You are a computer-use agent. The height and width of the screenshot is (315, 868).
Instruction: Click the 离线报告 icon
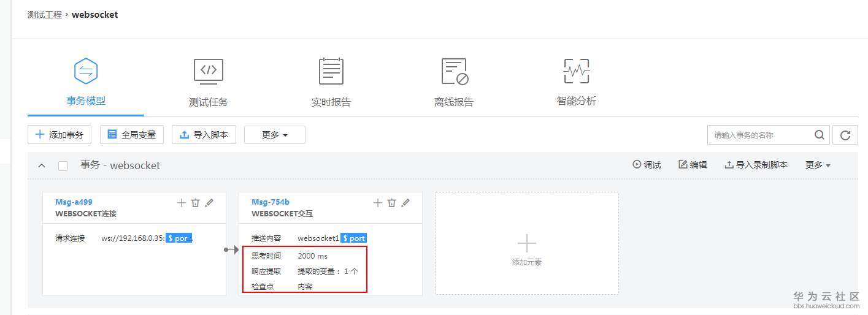coord(455,72)
